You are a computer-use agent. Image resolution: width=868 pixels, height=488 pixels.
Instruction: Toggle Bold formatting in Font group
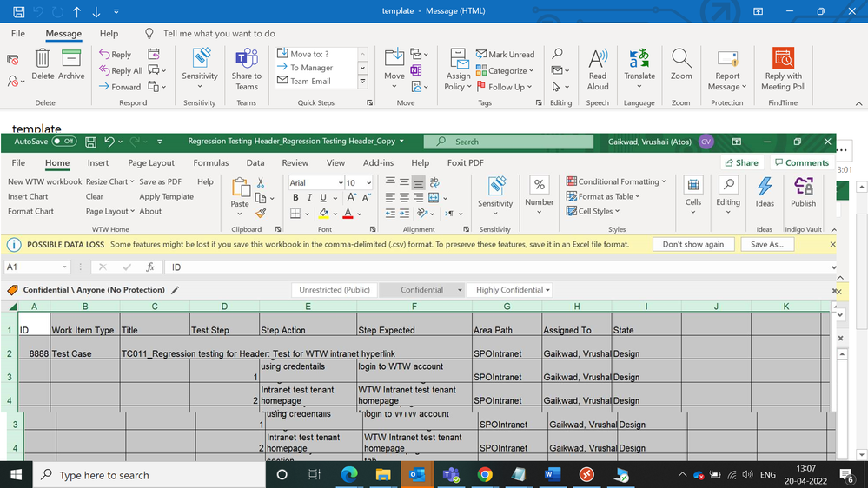(x=296, y=198)
